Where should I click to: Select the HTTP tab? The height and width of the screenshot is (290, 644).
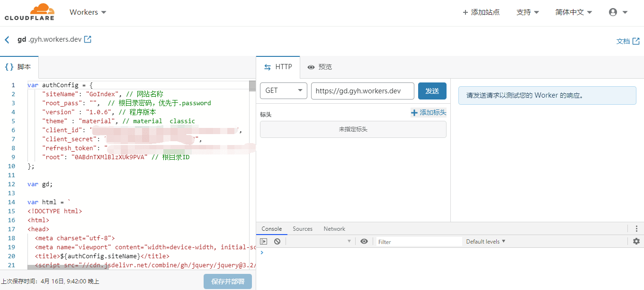pyautogui.click(x=278, y=67)
